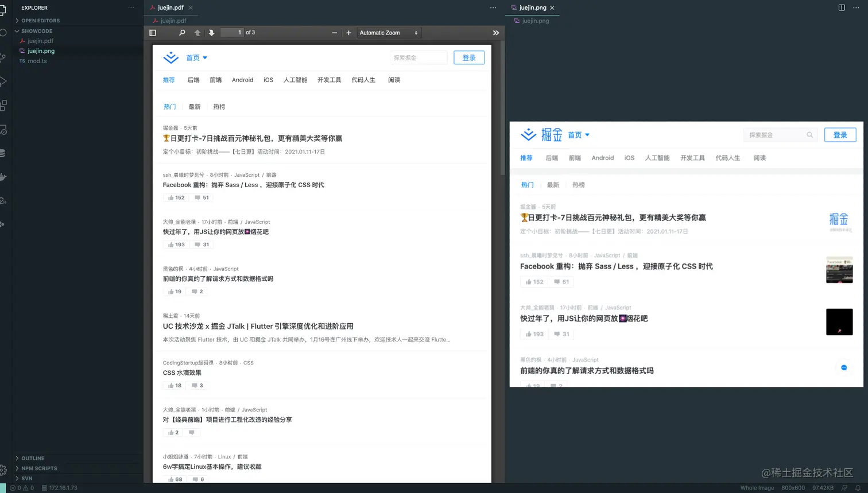Select 最新 sort tab in PDF page
The image size is (868, 493).
195,107
